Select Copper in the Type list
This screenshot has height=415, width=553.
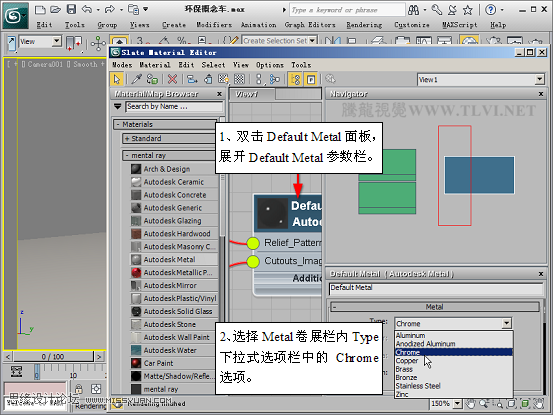[454, 361]
